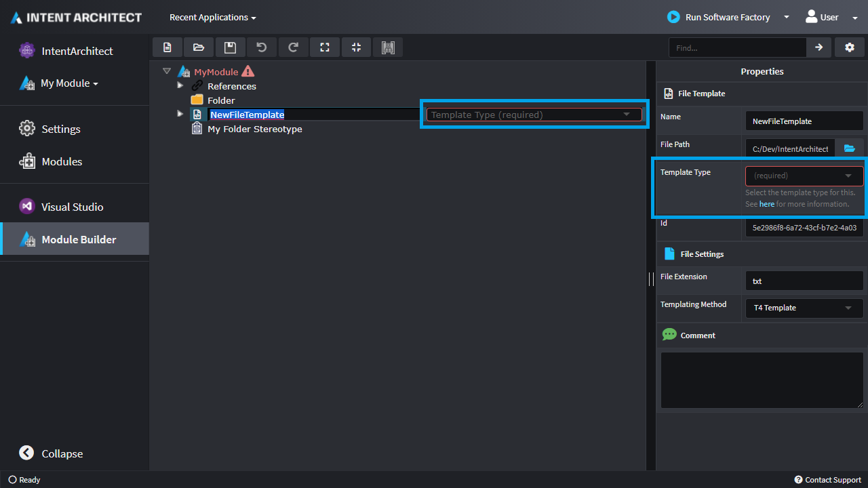Click the Run Software Factory button
The height and width of the screenshot is (488, 868).
tap(719, 18)
